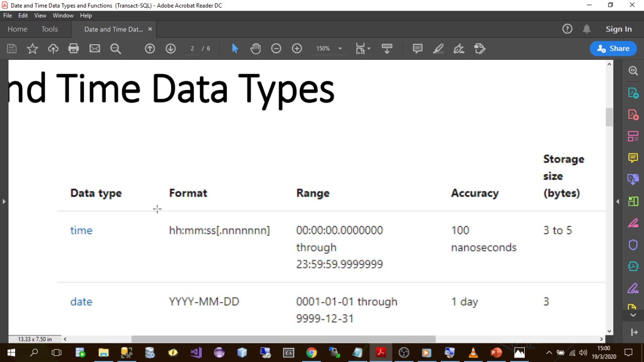Open PowerPoint from taskbar
This screenshot has width=644, height=362.
click(x=496, y=352)
